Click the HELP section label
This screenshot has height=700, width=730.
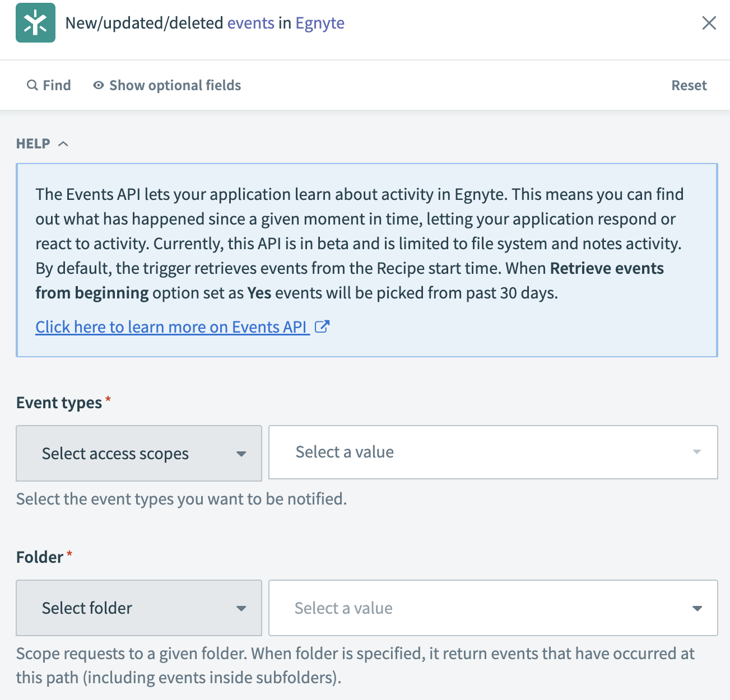(x=33, y=144)
